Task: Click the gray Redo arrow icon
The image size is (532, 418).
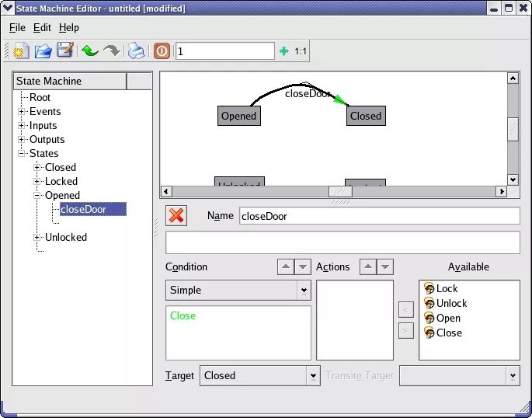Action: 112,51
